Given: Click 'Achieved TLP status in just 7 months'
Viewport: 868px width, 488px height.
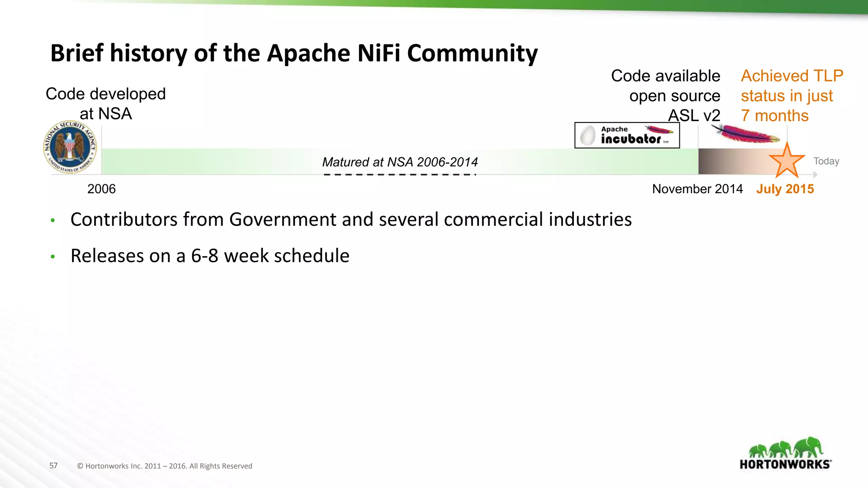Looking at the screenshot, I should click(792, 96).
